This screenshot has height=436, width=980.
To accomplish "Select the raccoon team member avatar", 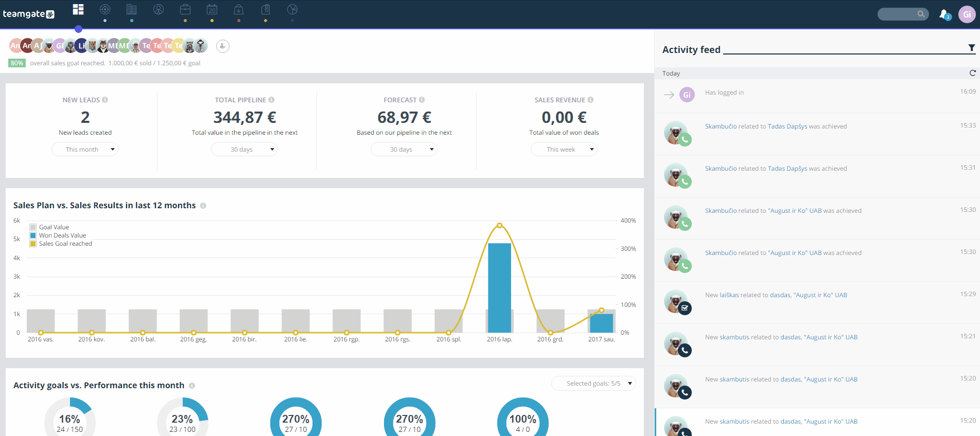I will coord(189,46).
